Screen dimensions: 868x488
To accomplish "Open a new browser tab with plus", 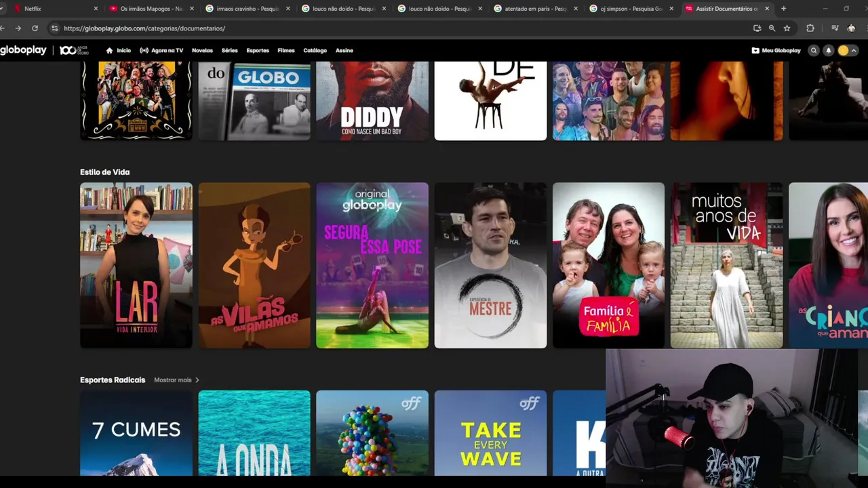I will [x=783, y=9].
